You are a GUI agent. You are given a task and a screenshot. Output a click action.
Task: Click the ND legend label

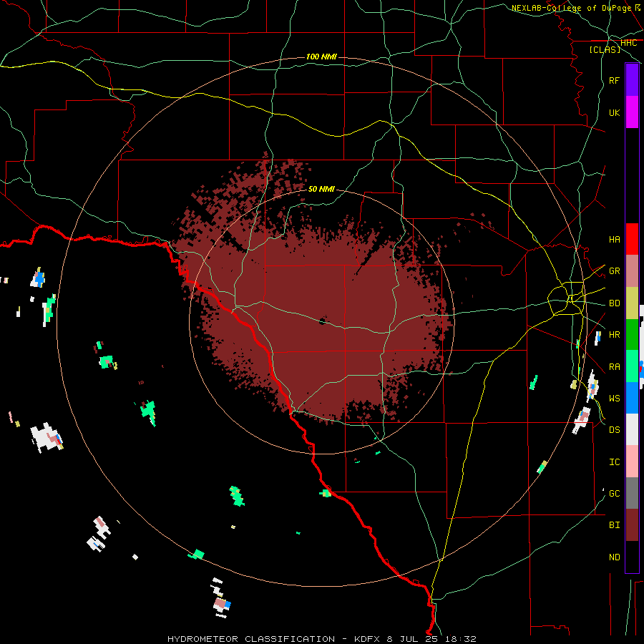pyautogui.click(x=614, y=557)
